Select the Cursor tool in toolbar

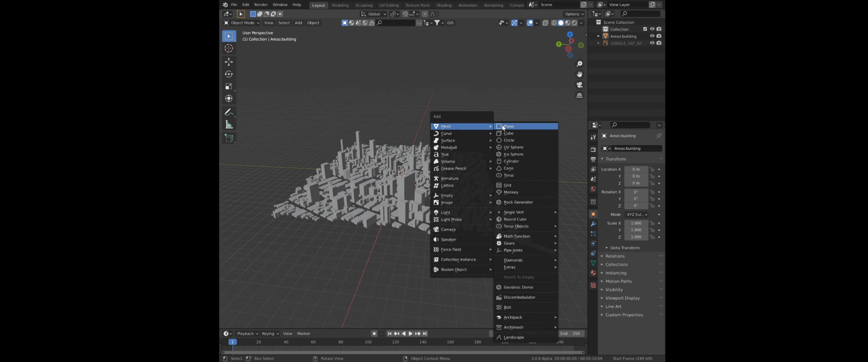(x=229, y=49)
